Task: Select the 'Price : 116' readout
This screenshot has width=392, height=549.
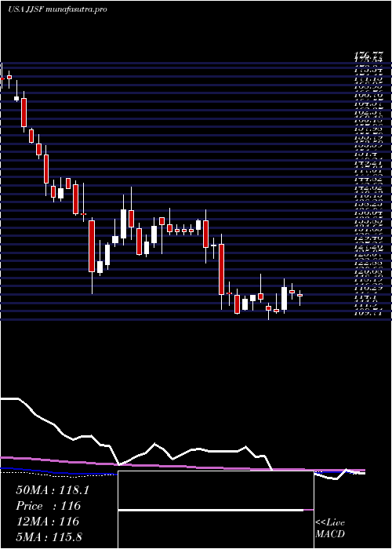Action: pos(49,506)
